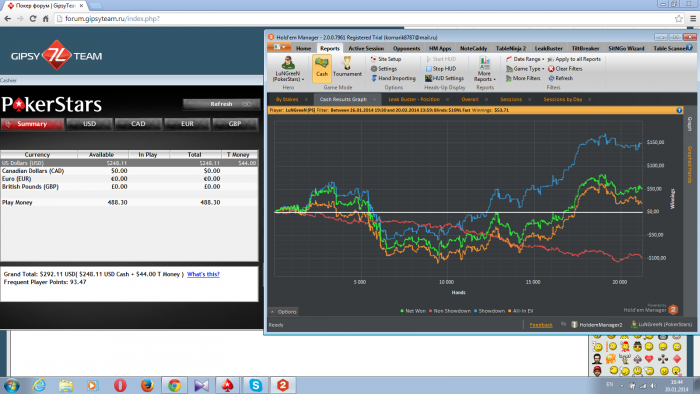The image size is (700, 394).
Task: Close the Cash Results Graph tab
Action: point(374,100)
